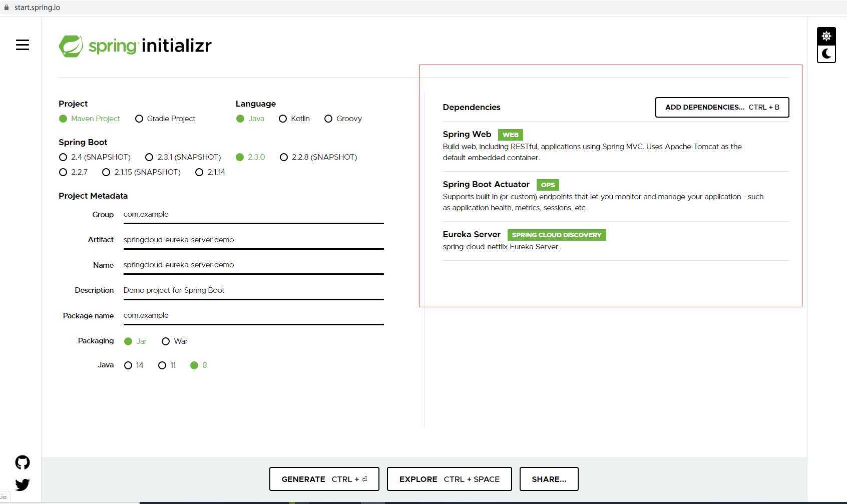Click the Share button
The width and height of the screenshot is (847, 504).
pos(549,479)
